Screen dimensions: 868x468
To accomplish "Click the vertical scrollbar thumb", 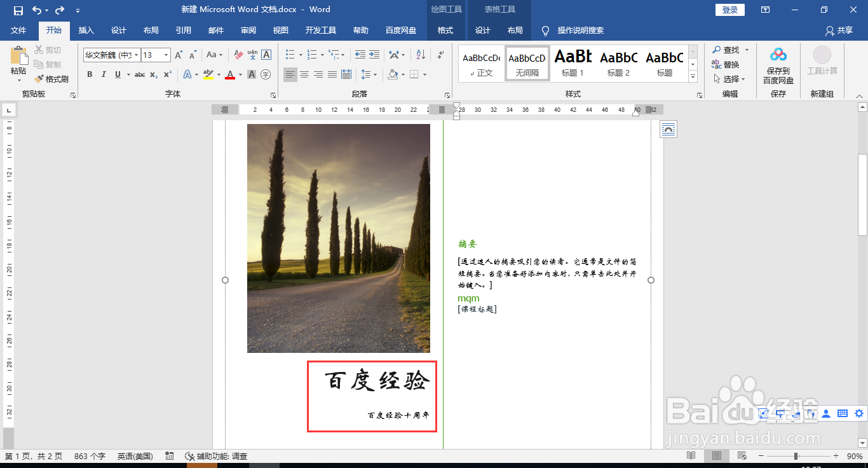I will point(862,194).
